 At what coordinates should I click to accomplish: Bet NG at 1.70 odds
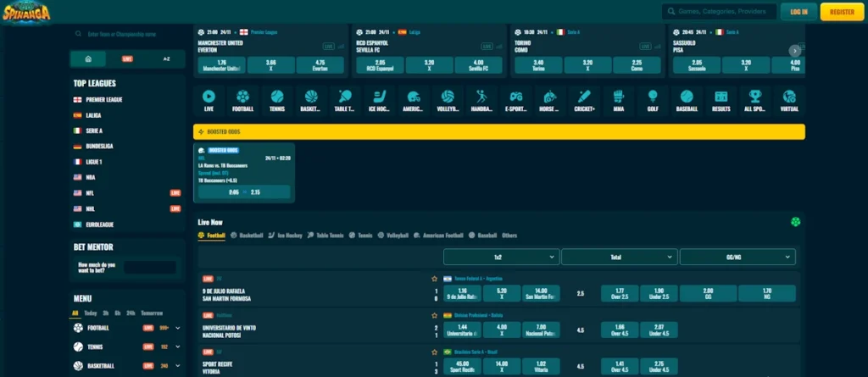pyautogui.click(x=766, y=293)
